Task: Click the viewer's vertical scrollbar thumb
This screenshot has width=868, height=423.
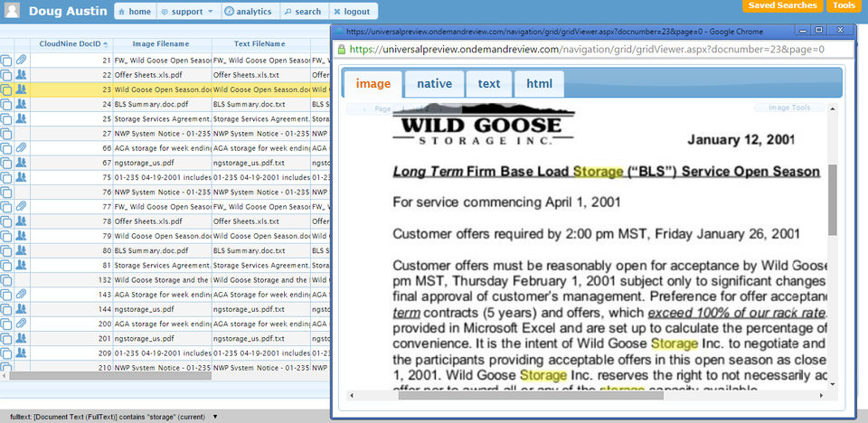Action: pyautogui.click(x=833, y=200)
